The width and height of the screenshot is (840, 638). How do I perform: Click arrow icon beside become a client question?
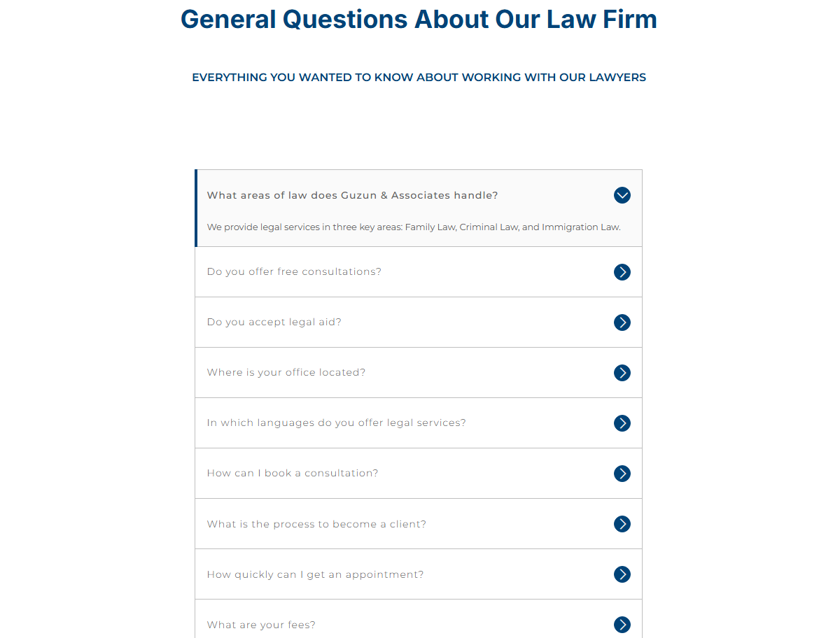click(622, 524)
